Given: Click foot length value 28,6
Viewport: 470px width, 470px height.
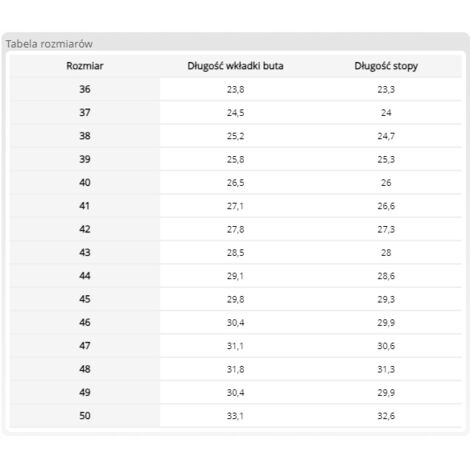Looking at the screenshot, I should 386,276.
